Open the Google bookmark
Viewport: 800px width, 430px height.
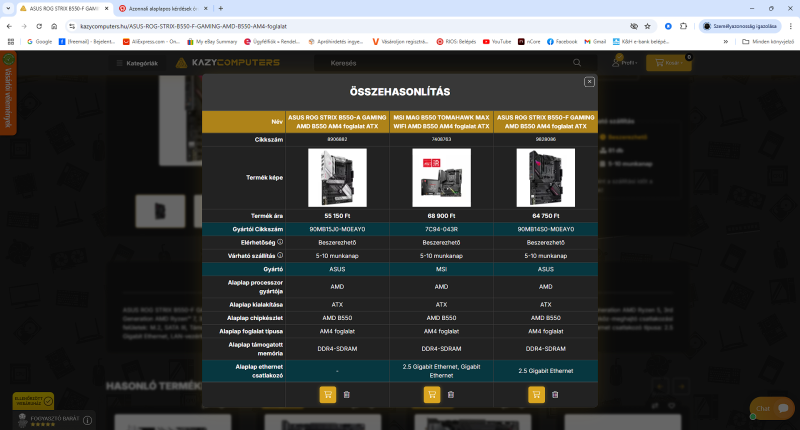(x=40, y=41)
